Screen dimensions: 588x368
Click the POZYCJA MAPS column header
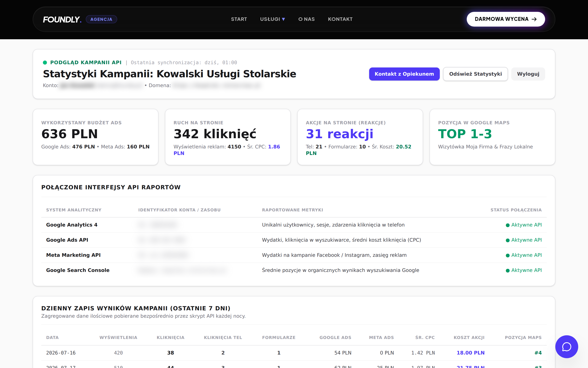[523, 338]
